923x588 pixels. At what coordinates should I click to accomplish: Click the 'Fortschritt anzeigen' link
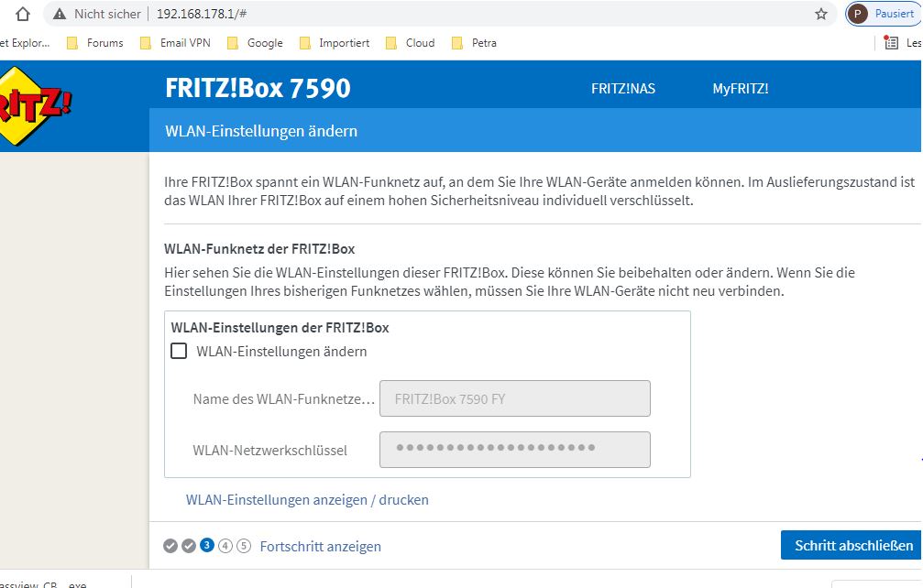(320, 546)
